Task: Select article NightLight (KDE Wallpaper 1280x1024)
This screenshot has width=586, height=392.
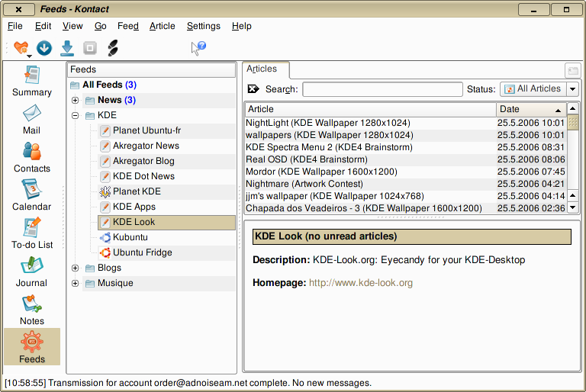Action: 405,123
